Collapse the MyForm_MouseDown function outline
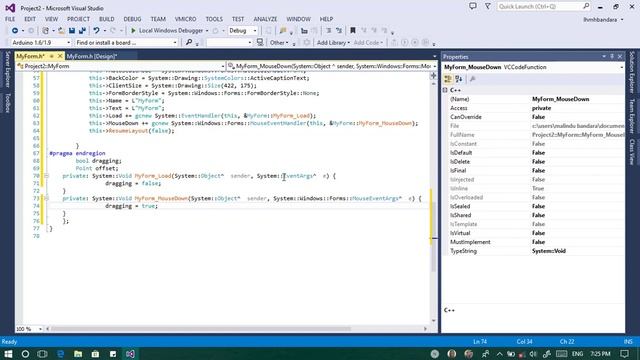Image resolution: width=640 pixels, height=360 pixels. point(46,198)
